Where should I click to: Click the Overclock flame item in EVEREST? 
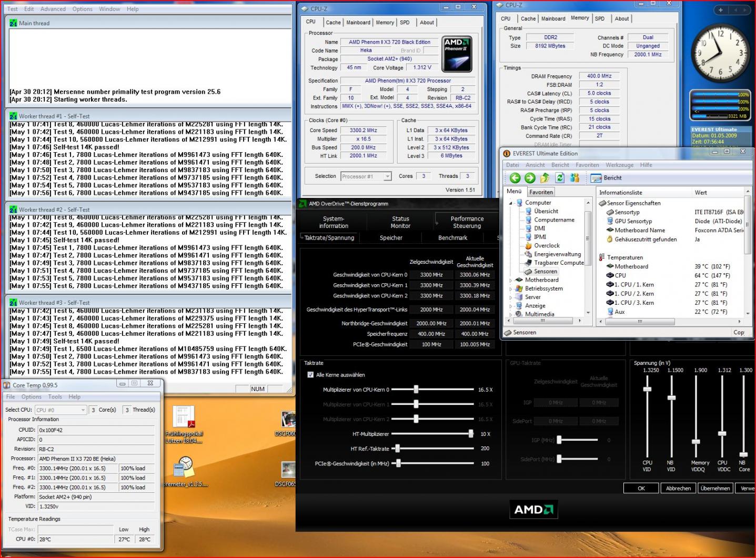pyautogui.click(x=543, y=245)
